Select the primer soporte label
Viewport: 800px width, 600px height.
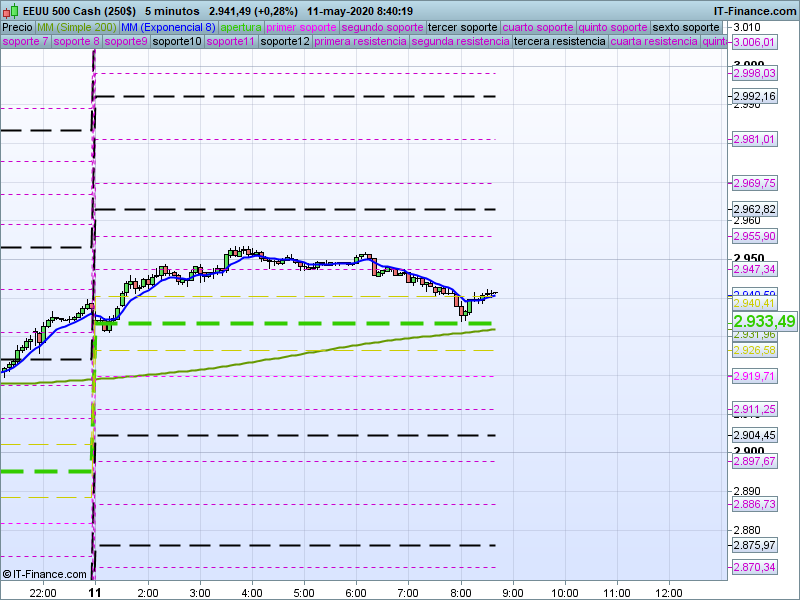click(302, 27)
